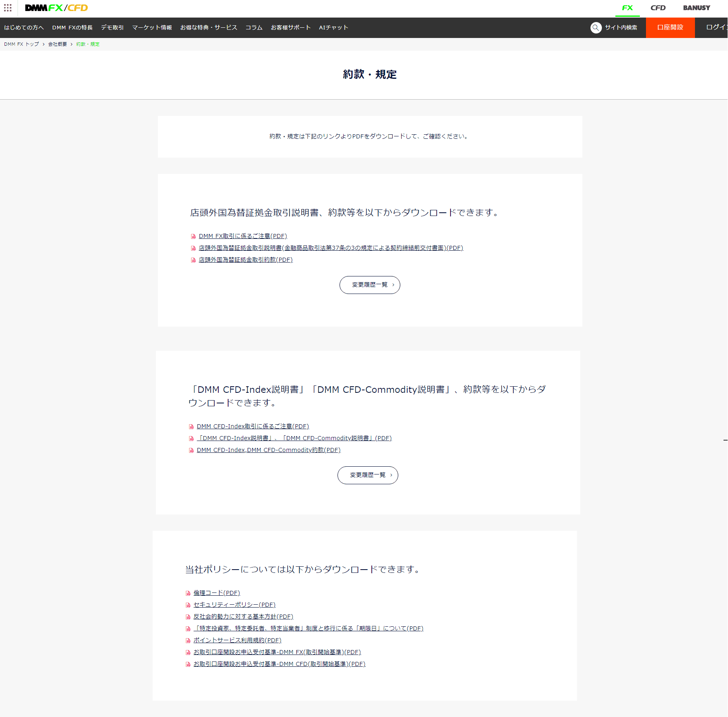The height and width of the screenshot is (717, 728).
Task: Open the apps grid menu icon
Action: pyautogui.click(x=8, y=8)
